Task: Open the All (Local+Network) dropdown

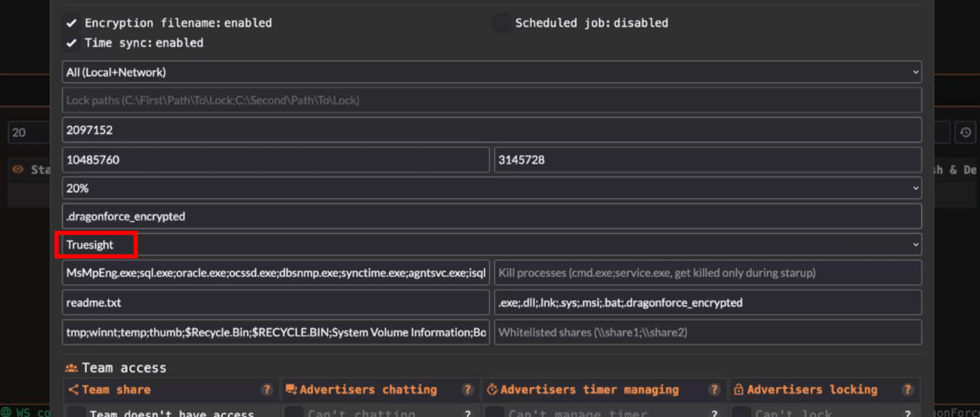Action: coord(492,72)
